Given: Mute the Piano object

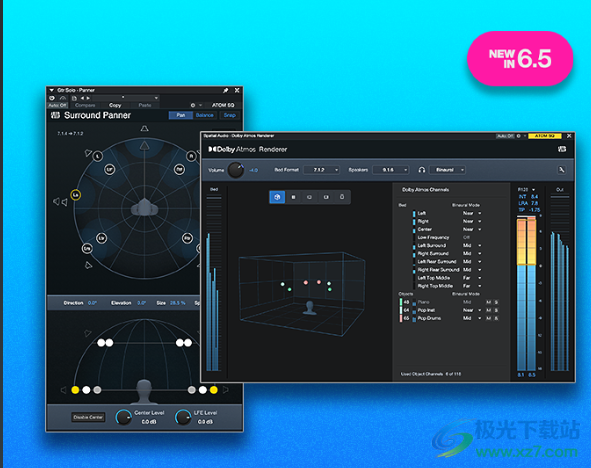Looking at the screenshot, I should 489,302.
